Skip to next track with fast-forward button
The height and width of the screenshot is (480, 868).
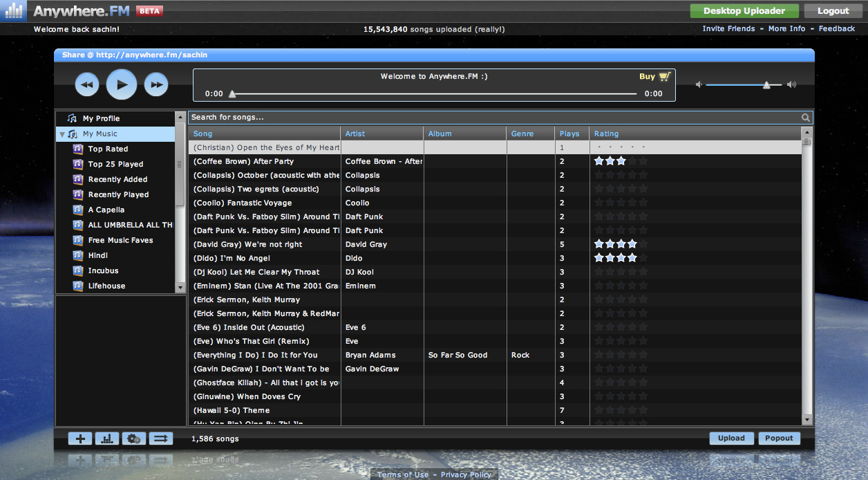coord(156,84)
